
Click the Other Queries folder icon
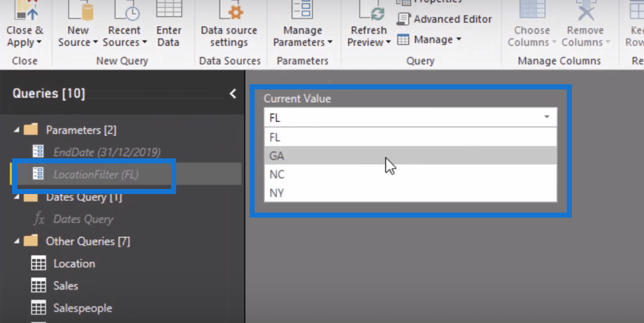pyautogui.click(x=31, y=241)
